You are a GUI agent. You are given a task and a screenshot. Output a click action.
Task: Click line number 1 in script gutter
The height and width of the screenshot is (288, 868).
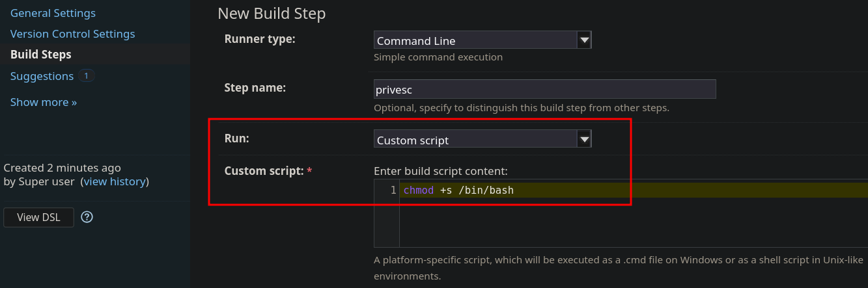(x=393, y=190)
